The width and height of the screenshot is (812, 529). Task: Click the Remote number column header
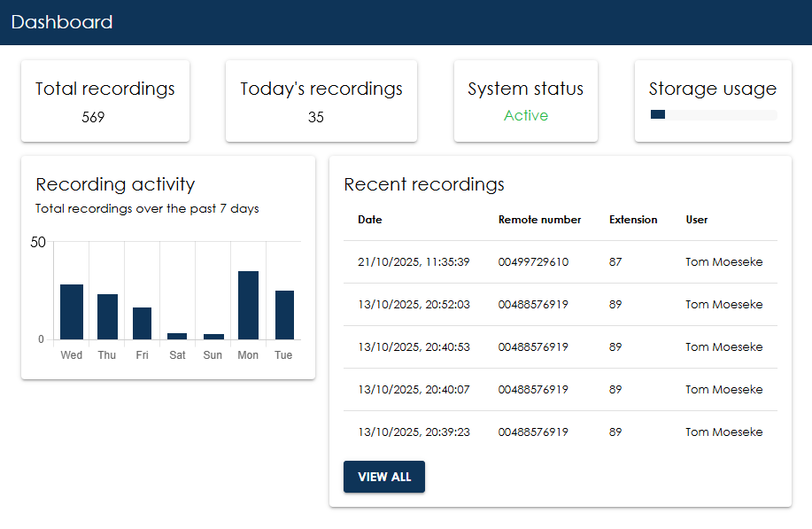[x=539, y=220]
